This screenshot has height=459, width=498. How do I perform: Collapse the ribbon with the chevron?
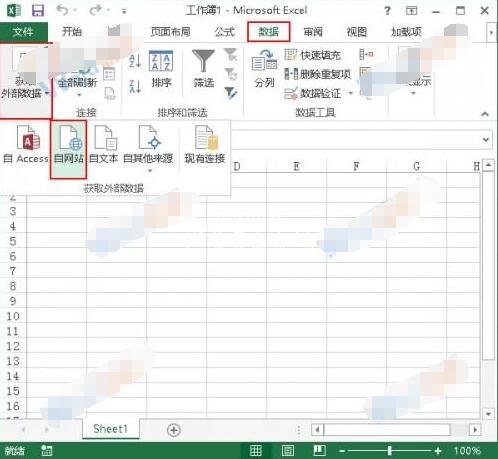[485, 114]
